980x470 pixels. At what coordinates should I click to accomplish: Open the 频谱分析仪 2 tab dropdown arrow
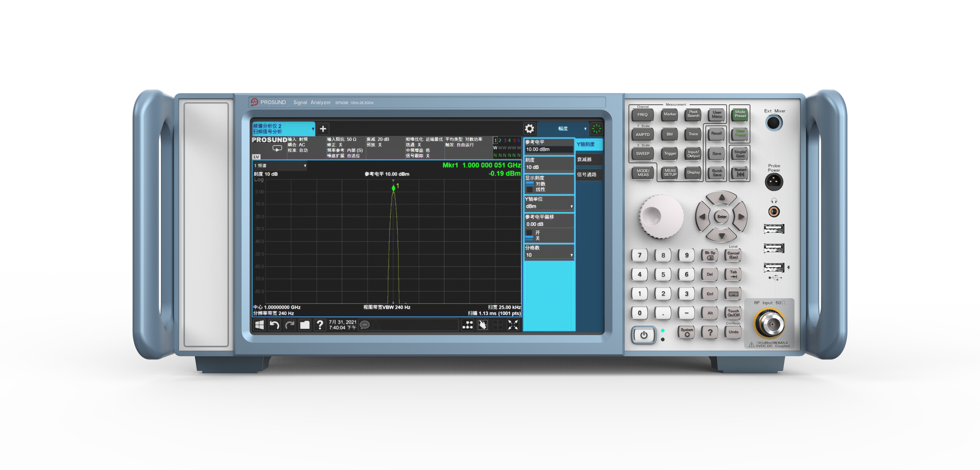tap(313, 129)
